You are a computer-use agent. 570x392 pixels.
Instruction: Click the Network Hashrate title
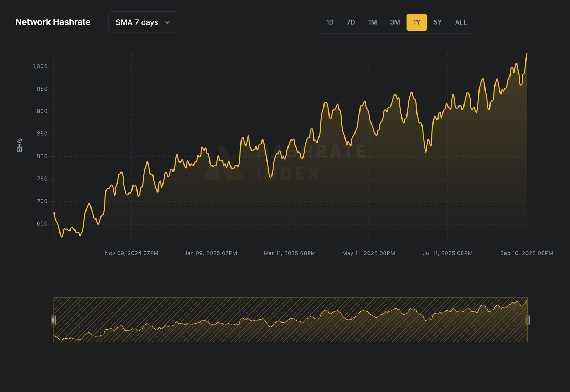53,22
